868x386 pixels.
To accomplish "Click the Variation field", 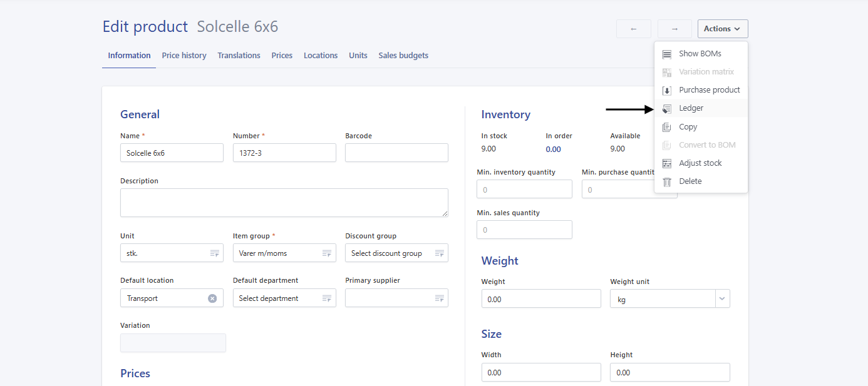I will click(x=173, y=343).
